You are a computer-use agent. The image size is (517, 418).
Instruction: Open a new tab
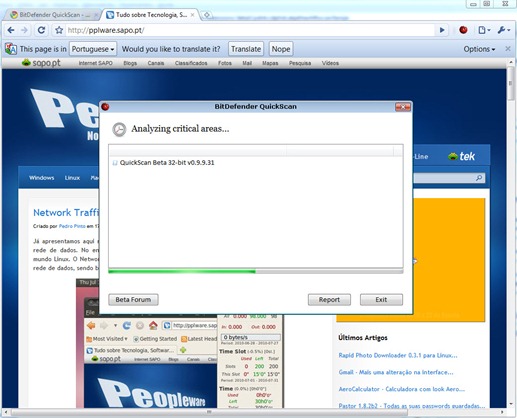tap(207, 15)
